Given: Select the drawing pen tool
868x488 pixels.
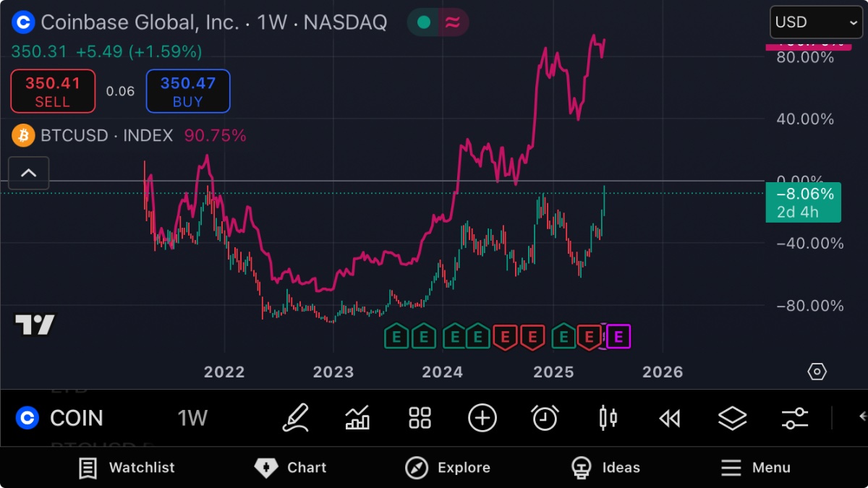Looking at the screenshot, I should (x=296, y=418).
